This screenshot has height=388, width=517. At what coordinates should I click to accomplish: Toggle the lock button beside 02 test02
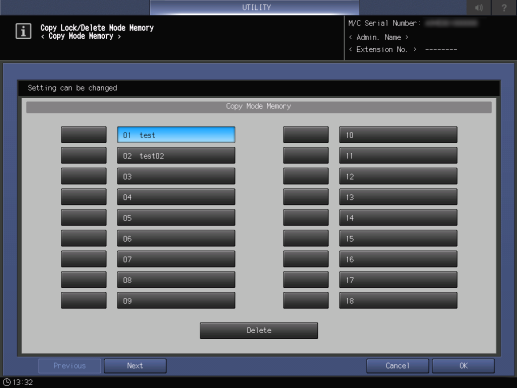tap(84, 156)
